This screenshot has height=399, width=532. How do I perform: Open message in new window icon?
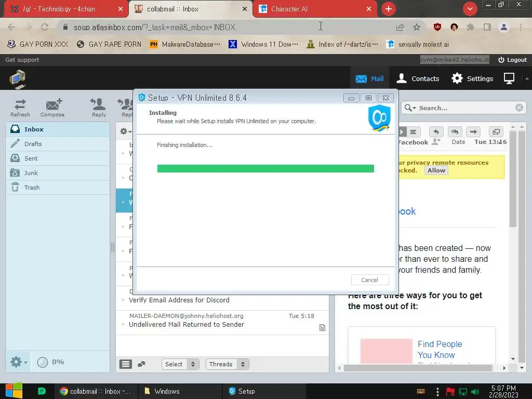[496, 131]
